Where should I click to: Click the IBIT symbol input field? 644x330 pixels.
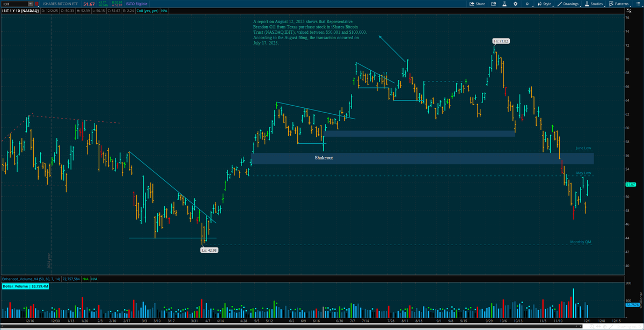coord(14,4)
